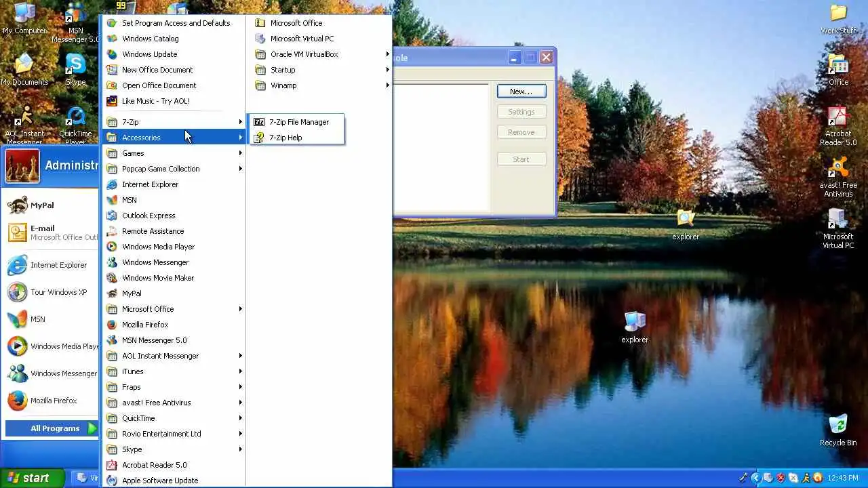Expand the Microsoft Office submenu arrow in the left column
The height and width of the screenshot is (488, 868).
coord(241,309)
